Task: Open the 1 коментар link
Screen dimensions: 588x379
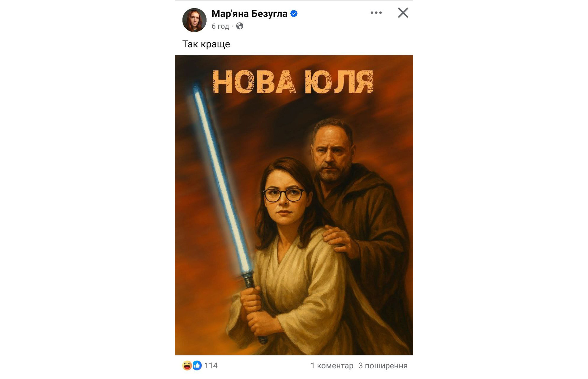Action: pos(332,366)
